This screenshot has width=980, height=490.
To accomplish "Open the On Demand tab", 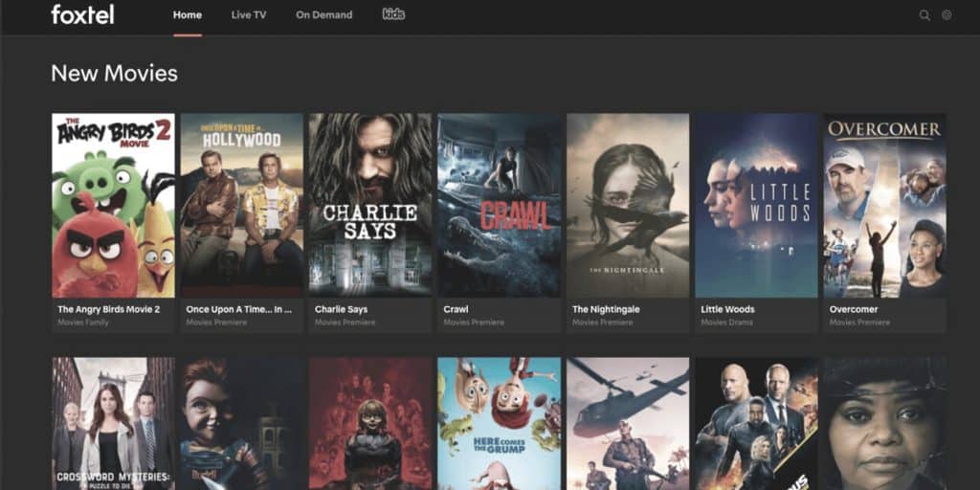I will click(x=323, y=15).
